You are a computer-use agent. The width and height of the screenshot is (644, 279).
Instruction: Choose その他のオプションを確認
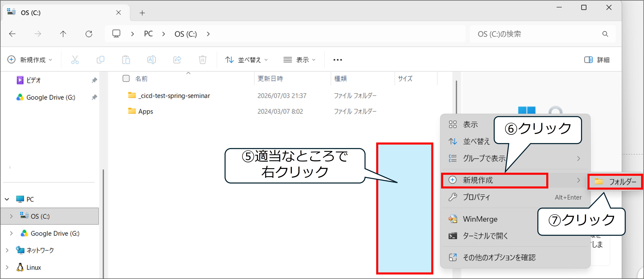click(x=515, y=257)
